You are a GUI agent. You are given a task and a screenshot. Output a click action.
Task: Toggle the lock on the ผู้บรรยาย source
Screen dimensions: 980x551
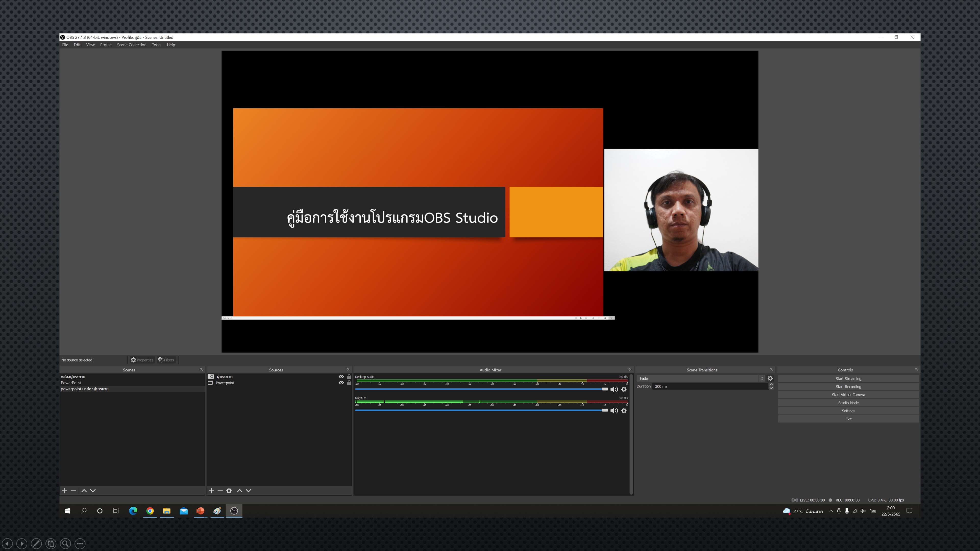(349, 377)
